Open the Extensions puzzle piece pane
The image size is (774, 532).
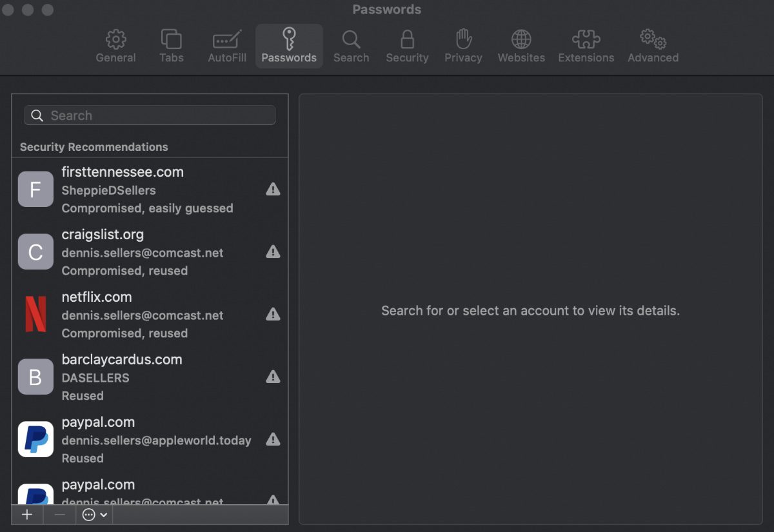(x=586, y=46)
